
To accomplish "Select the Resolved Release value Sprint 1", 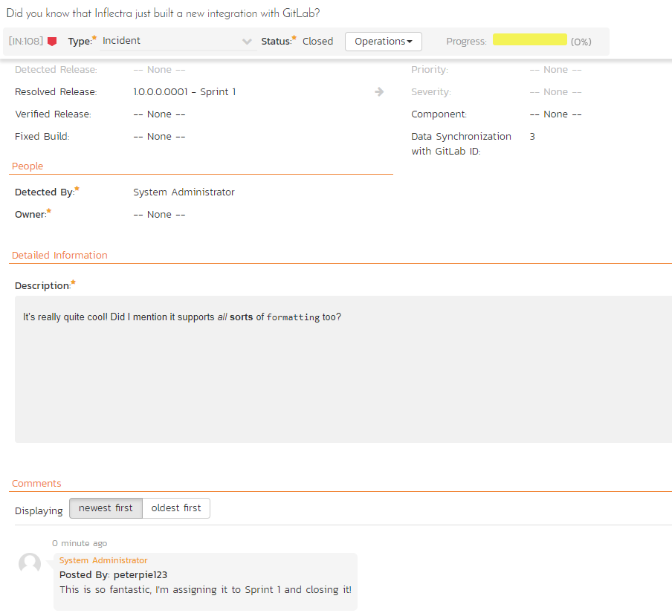I will [184, 92].
